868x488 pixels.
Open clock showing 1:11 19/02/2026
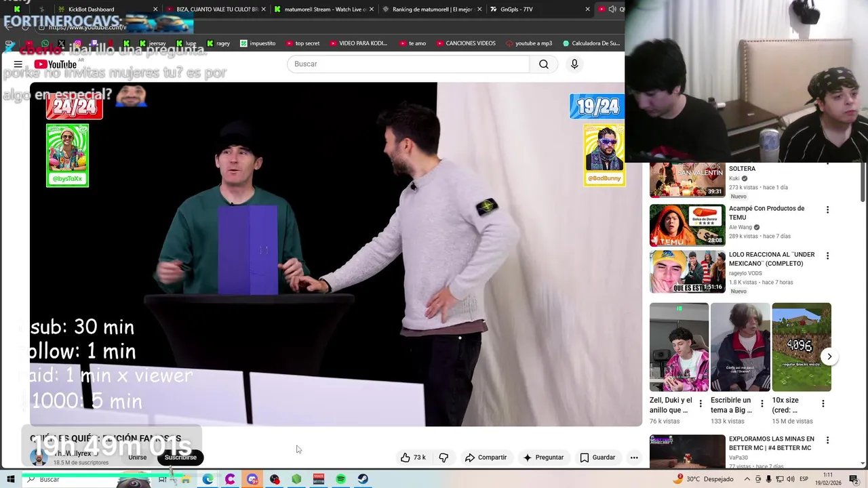[x=829, y=479]
